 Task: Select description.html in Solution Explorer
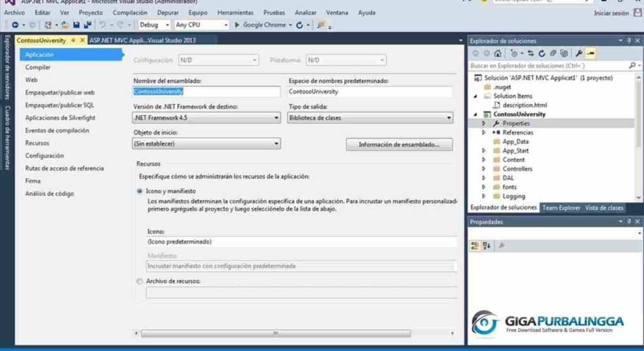point(525,105)
